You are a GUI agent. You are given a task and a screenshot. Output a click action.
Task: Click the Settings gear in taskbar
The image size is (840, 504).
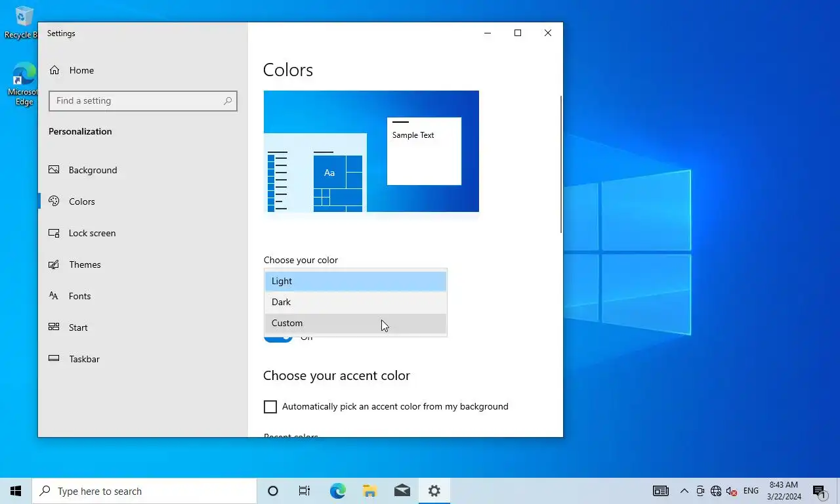coord(434,491)
